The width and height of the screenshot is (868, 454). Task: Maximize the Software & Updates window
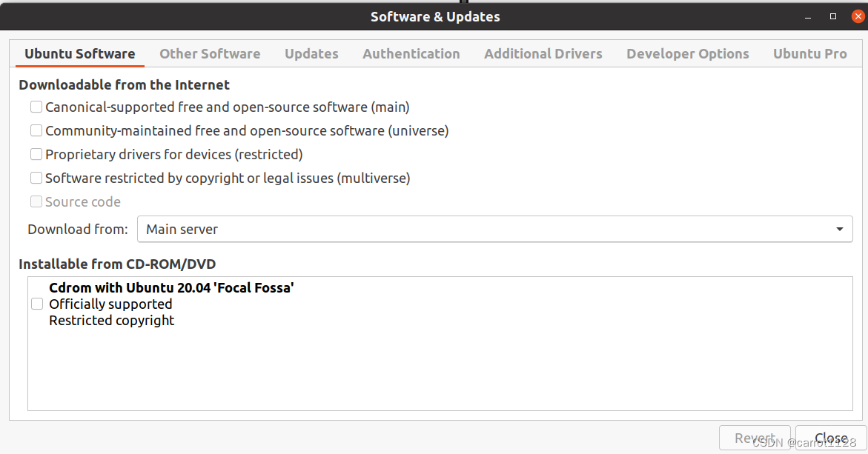pos(833,16)
